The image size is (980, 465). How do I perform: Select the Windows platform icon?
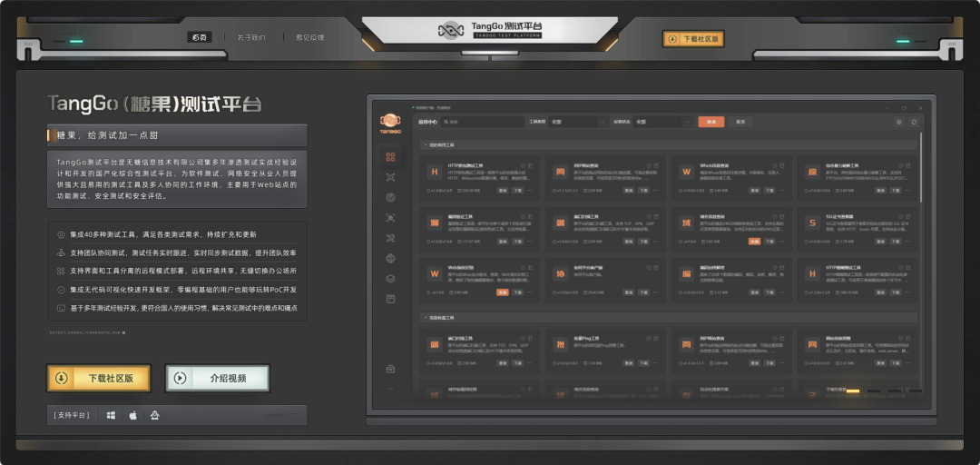tap(111, 415)
